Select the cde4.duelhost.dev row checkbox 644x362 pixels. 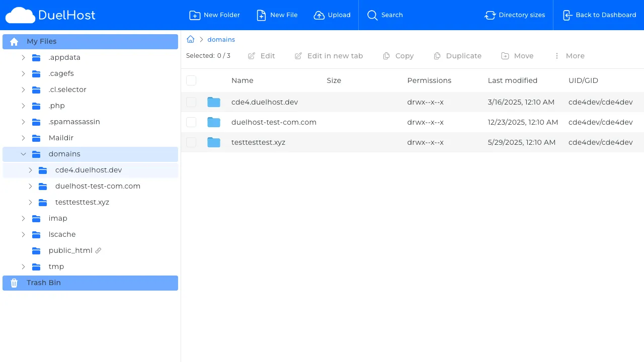(191, 102)
